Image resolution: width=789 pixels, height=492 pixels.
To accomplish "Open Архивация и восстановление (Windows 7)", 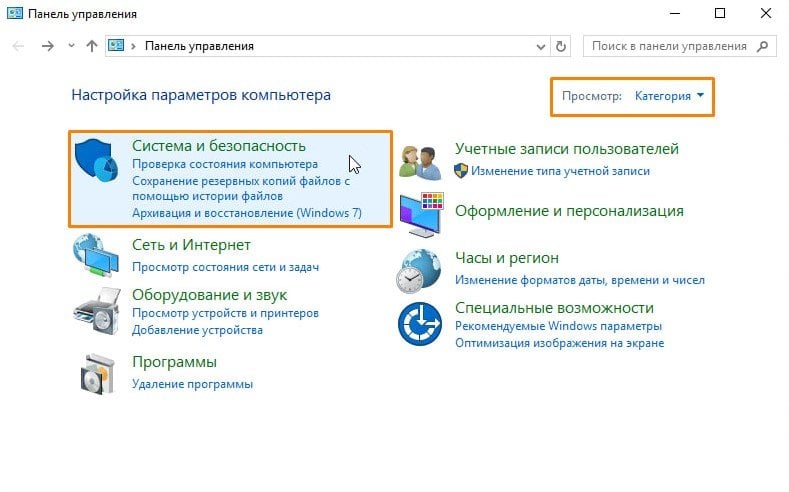I will 247,213.
